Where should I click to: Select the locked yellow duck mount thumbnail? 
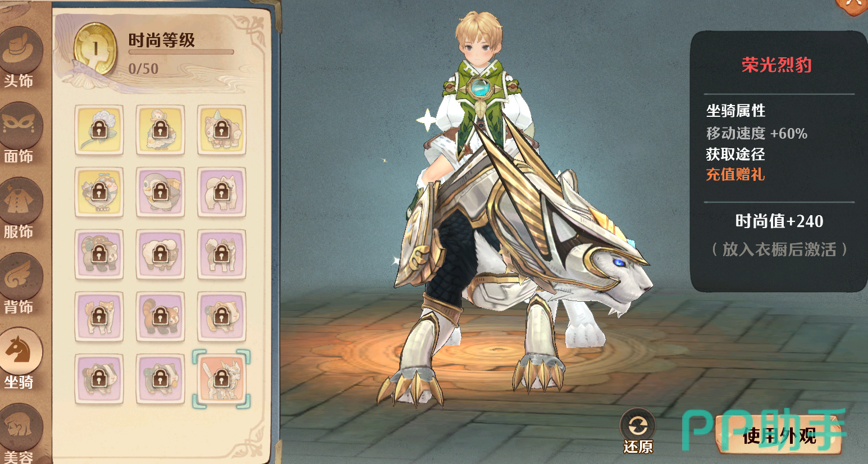pos(160,130)
